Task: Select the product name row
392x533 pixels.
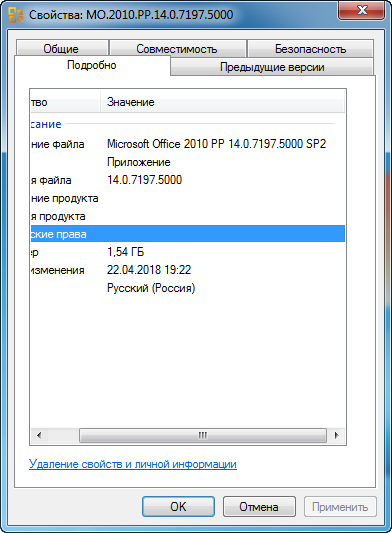Action: click(x=187, y=198)
